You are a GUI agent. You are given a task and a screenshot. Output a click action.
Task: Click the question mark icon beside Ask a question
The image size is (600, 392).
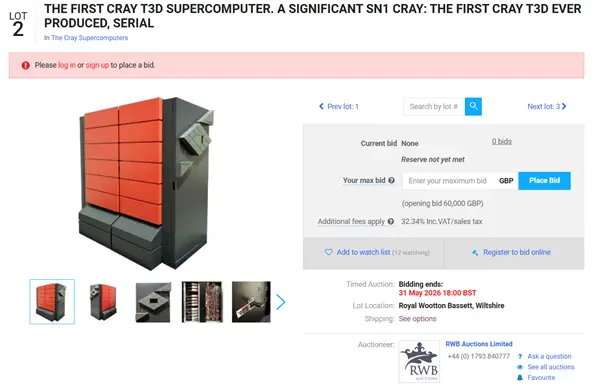520,356
